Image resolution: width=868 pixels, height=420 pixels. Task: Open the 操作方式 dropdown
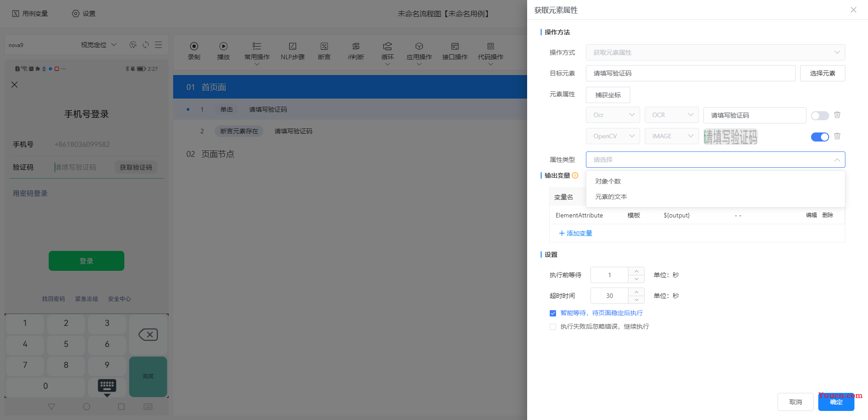point(715,52)
